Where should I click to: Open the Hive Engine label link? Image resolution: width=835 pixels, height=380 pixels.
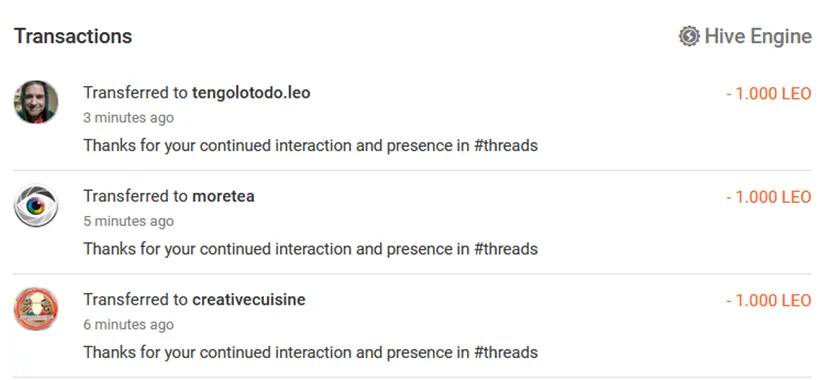point(758,36)
